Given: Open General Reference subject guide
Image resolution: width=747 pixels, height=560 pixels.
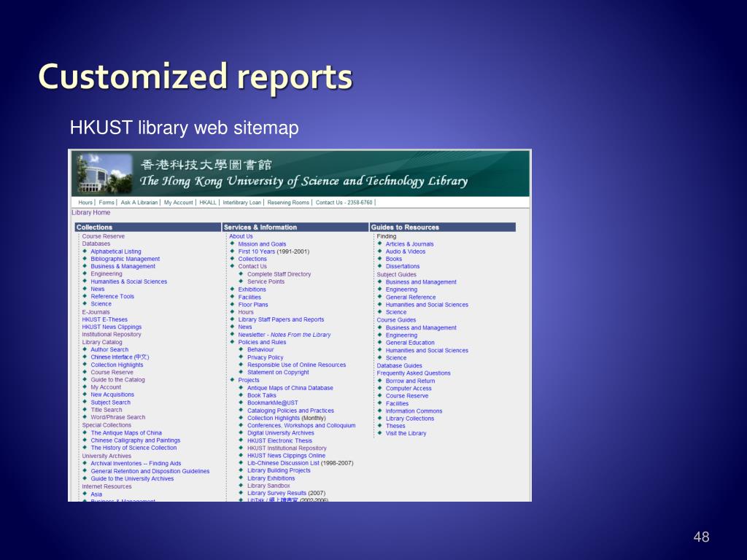Looking at the screenshot, I should click(411, 297).
